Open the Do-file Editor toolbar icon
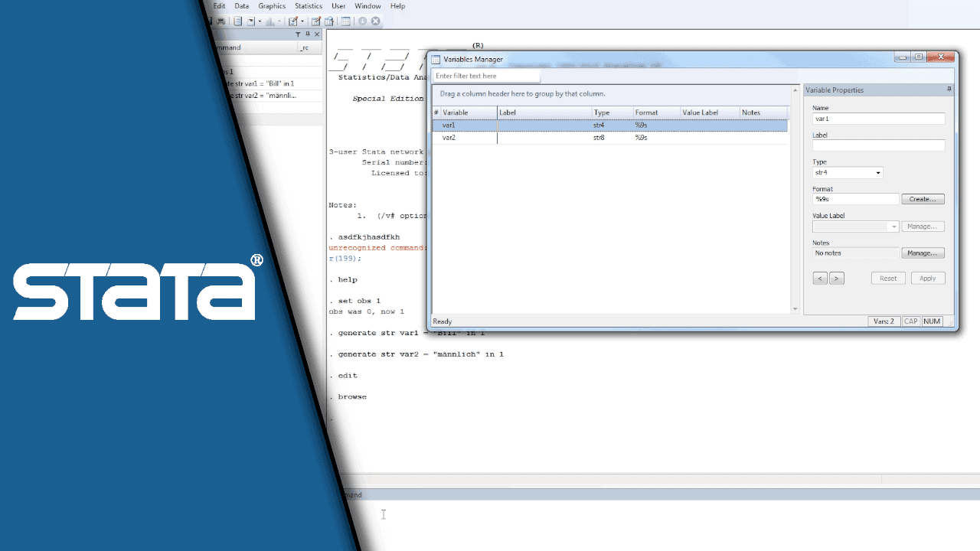980x551 pixels. 292,21
